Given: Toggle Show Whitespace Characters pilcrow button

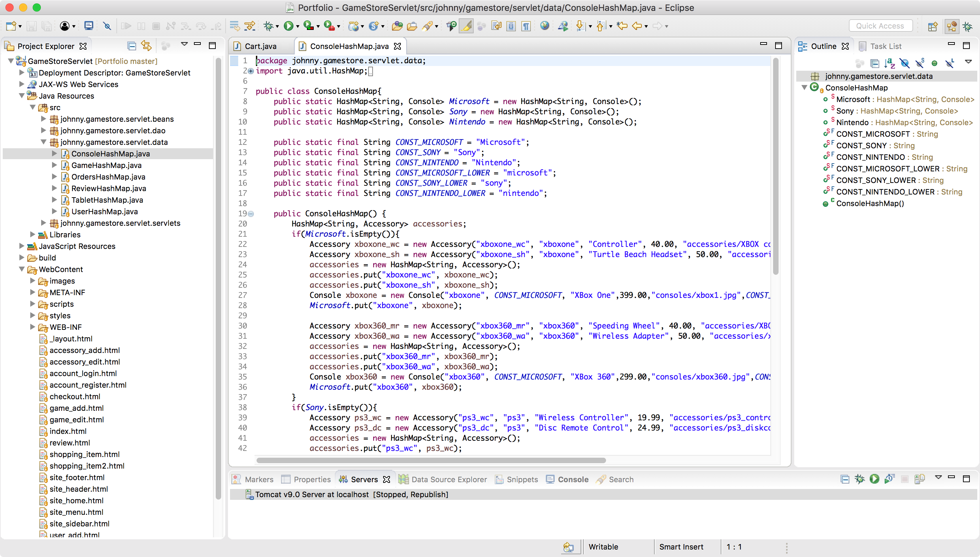Looking at the screenshot, I should click(x=526, y=26).
